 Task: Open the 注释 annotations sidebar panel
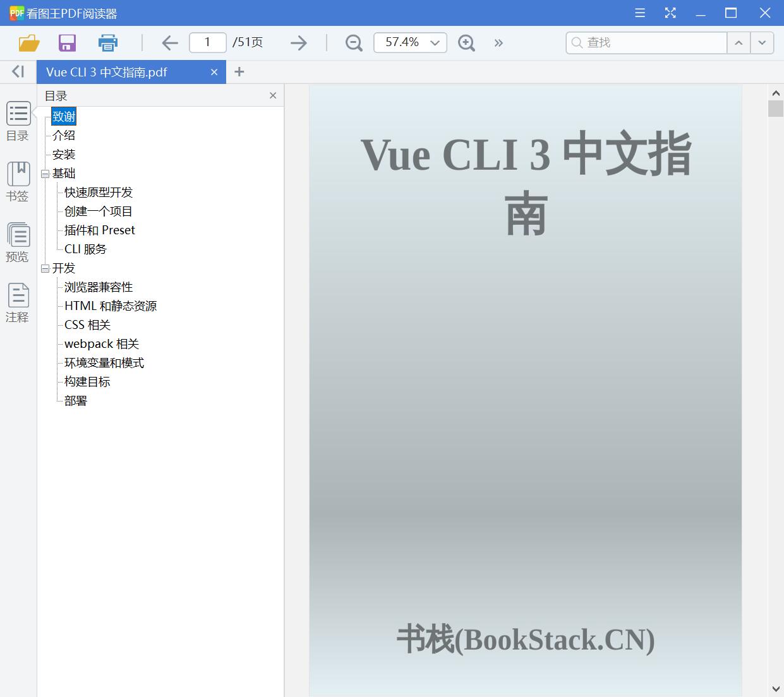(18, 303)
